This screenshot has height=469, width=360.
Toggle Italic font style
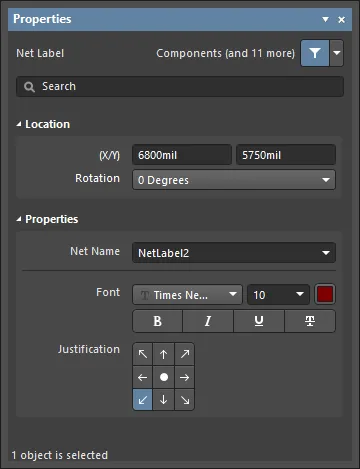[208, 321]
